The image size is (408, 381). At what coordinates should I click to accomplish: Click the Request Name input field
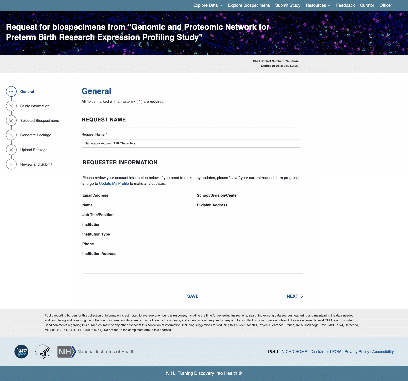191,143
